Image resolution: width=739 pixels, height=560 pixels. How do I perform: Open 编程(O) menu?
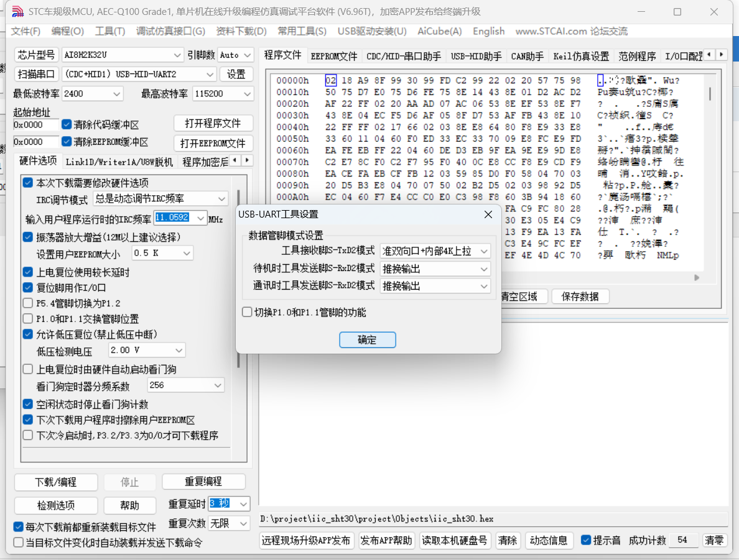[x=67, y=31]
